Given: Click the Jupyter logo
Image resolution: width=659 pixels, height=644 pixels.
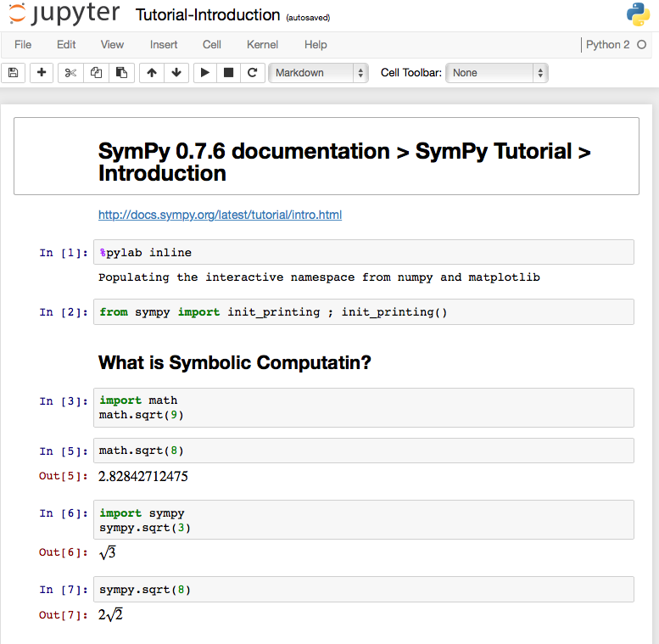Looking at the screenshot, I should [x=64, y=14].
